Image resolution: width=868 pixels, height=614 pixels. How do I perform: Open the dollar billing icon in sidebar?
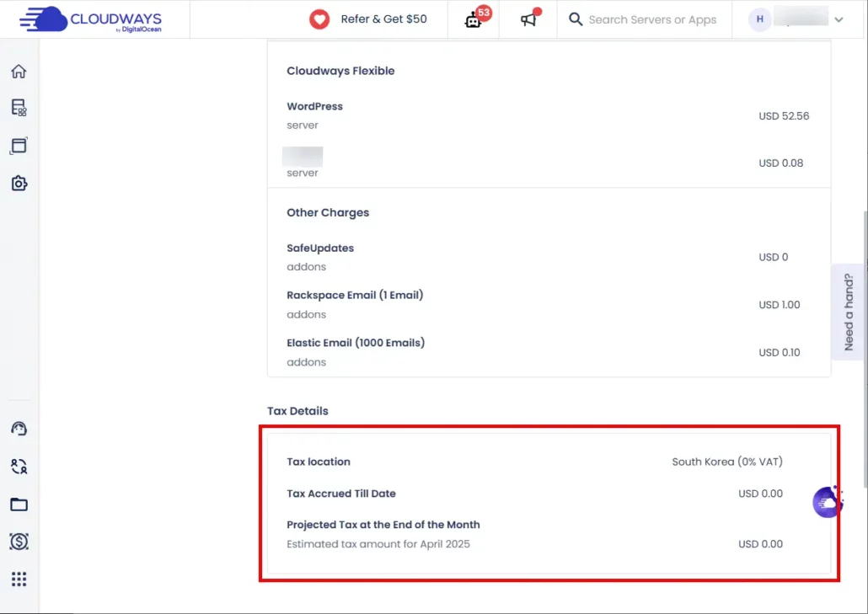(x=19, y=542)
